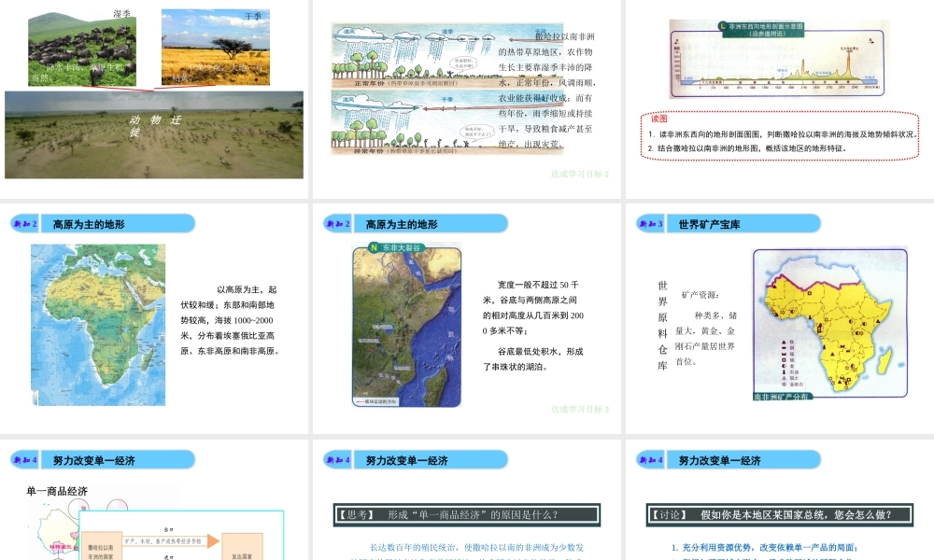934x560 pixels.
Task: Click the 【讨论】 question banner
Action: point(780,514)
